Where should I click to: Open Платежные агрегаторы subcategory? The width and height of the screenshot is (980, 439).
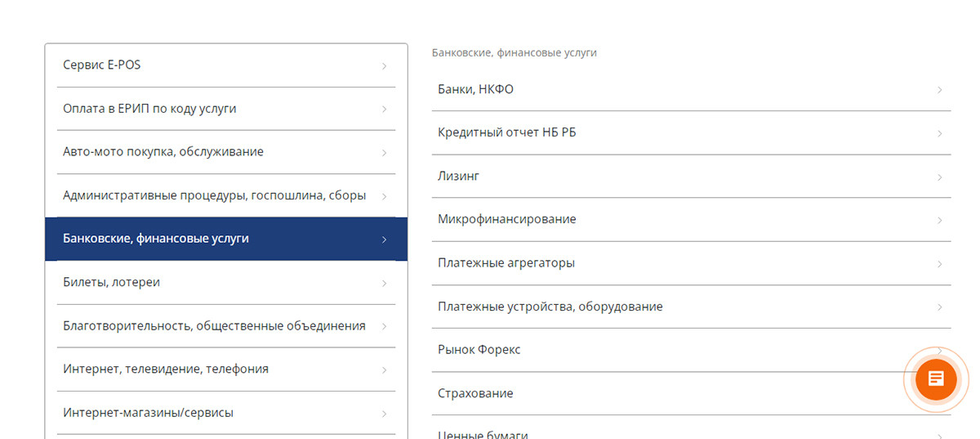[x=506, y=263]
